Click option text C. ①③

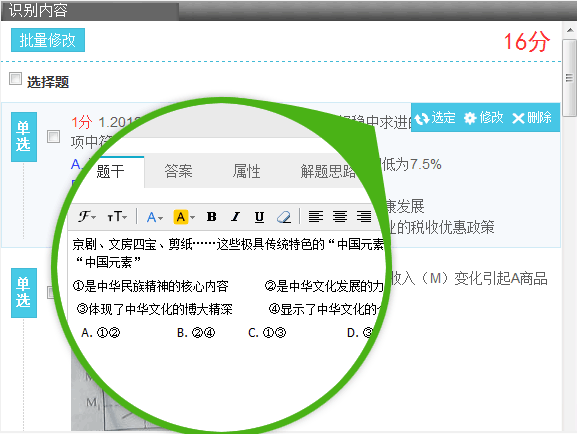[267, 333]
